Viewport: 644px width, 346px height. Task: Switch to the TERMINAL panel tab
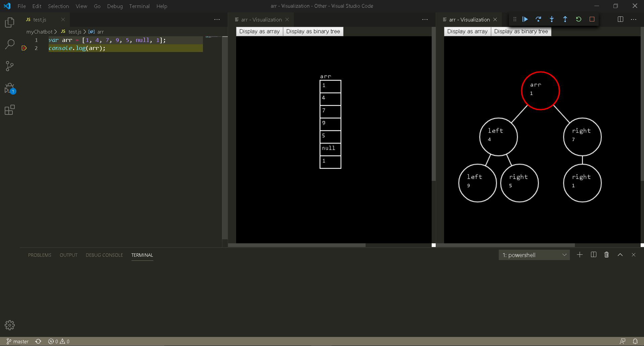(142, 255)
